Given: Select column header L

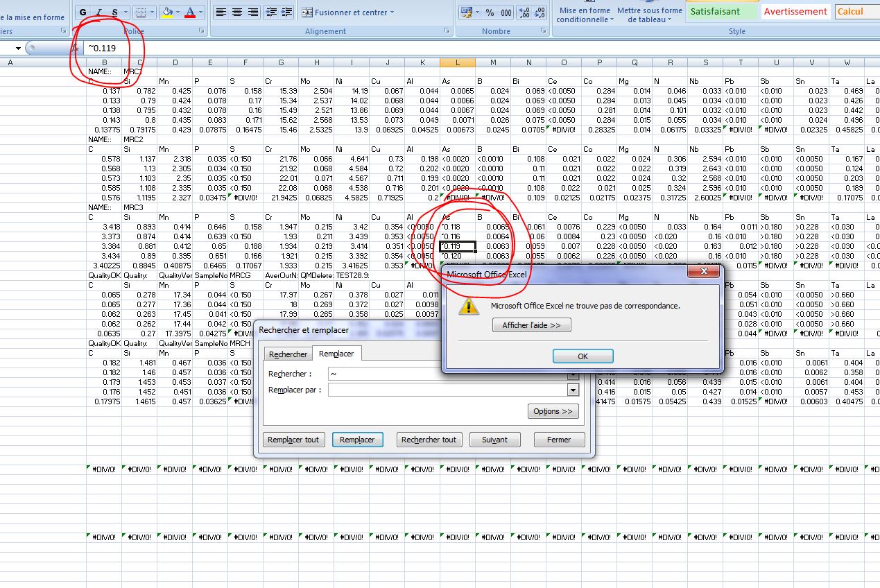Looking at the screenshot, I should tap(458, 62).
